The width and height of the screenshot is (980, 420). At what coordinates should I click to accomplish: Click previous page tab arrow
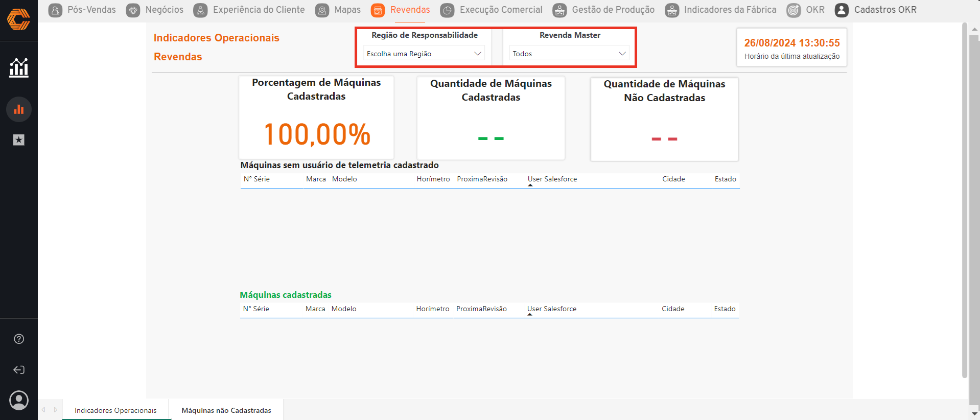(44, 410)
